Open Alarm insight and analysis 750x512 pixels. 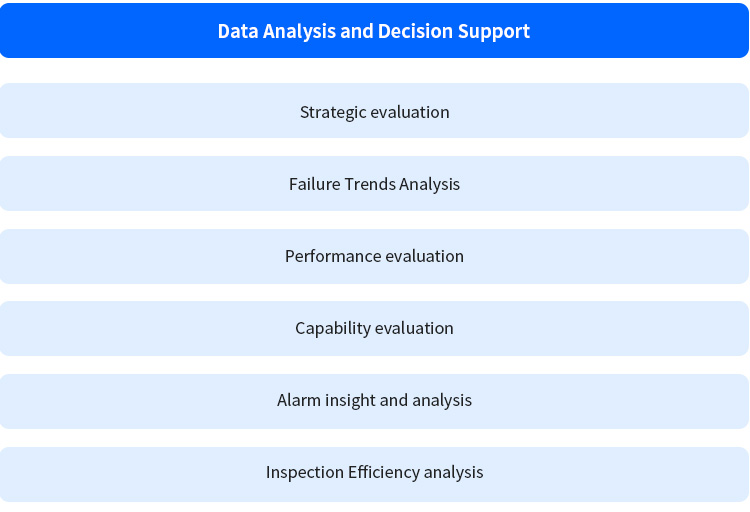click(x=374, y=400)
